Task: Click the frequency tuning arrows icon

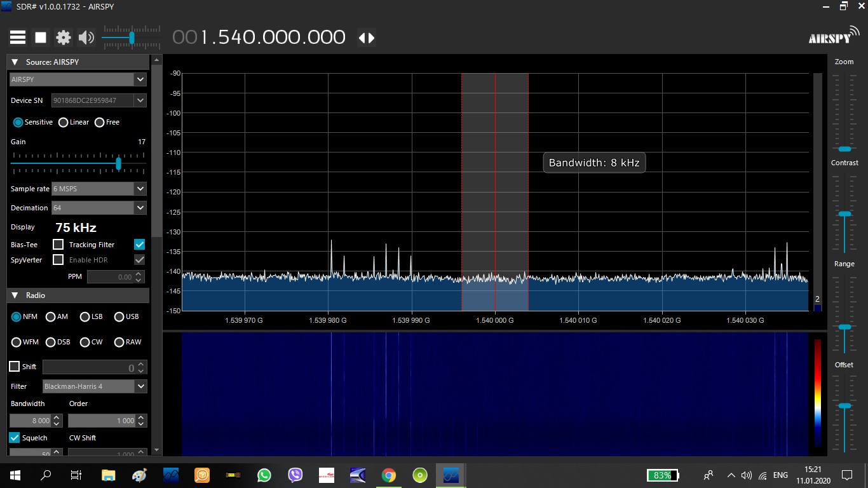Action: coord(367,37)
